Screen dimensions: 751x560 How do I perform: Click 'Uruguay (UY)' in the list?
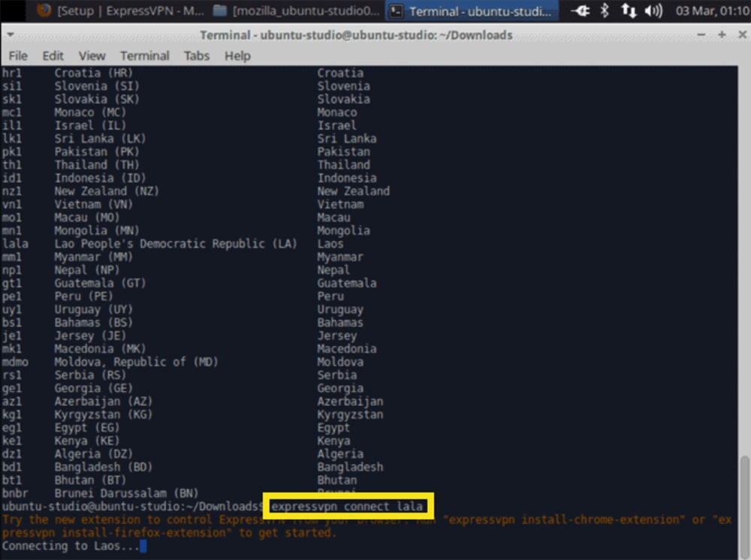coord(93,310)
